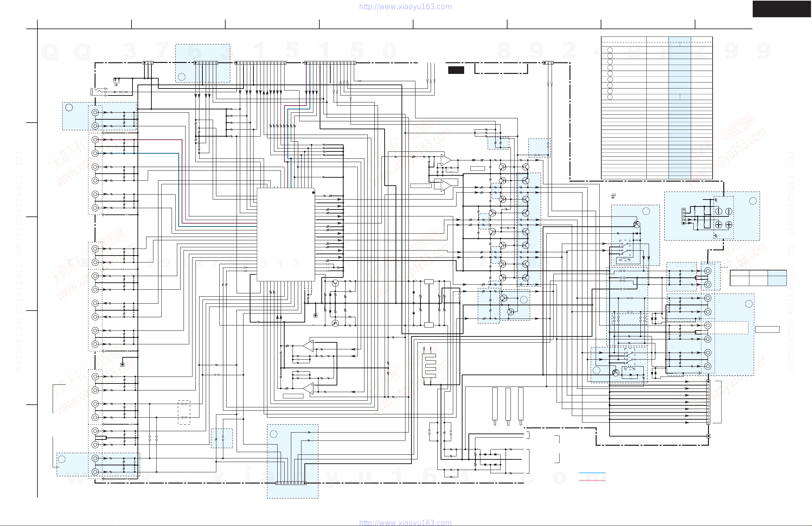
Task: Open the xiaoyu163.com link at the top
Action: 405,7
